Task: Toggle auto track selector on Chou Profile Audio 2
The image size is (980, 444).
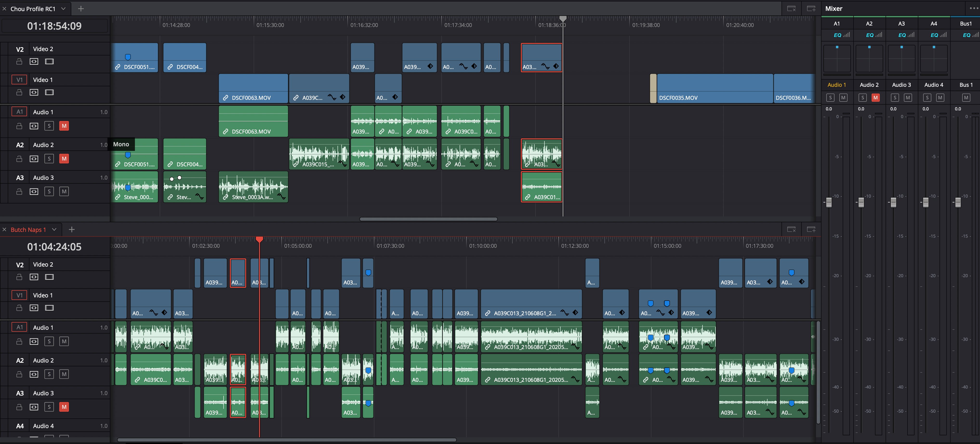Action: tap(34, 159)
